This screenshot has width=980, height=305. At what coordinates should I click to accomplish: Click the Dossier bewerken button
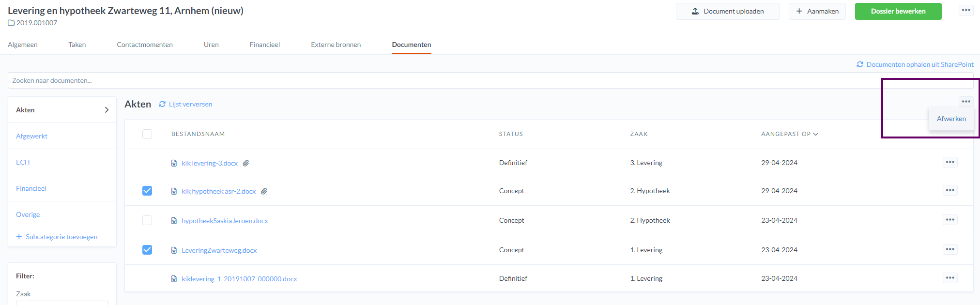pyautogui.click(x=898, y=11)
